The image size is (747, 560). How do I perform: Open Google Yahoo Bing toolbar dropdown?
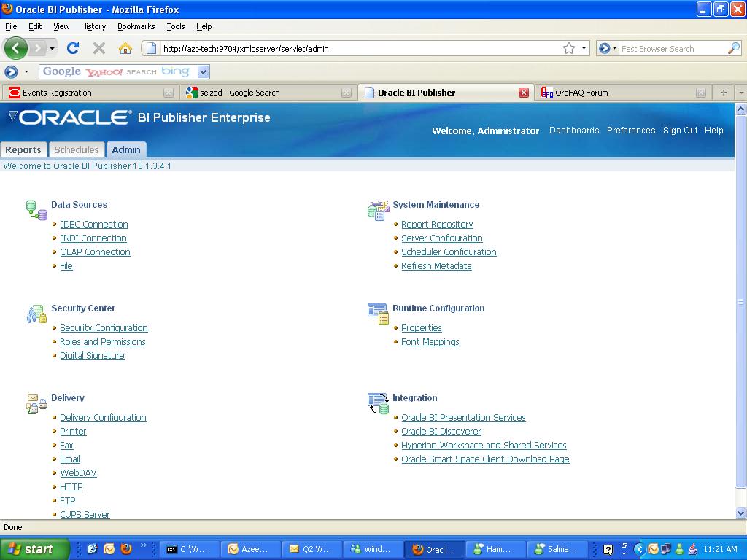tap(204, 71)
